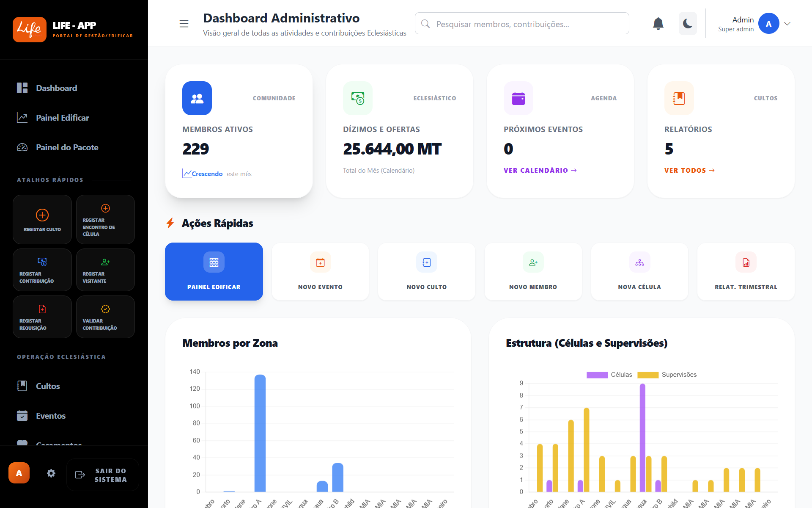Click the Nova Célula quick action

[639, 272]
